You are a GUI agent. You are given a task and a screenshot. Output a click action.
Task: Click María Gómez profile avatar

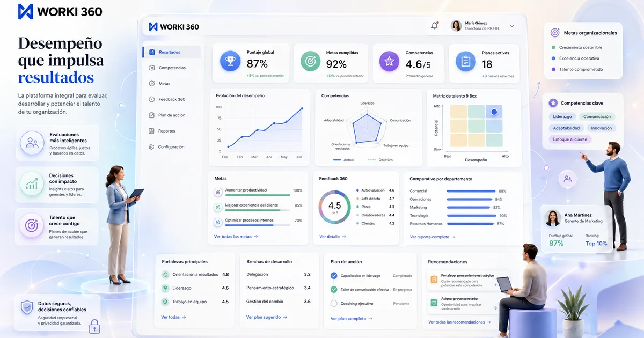pos(456,26)
